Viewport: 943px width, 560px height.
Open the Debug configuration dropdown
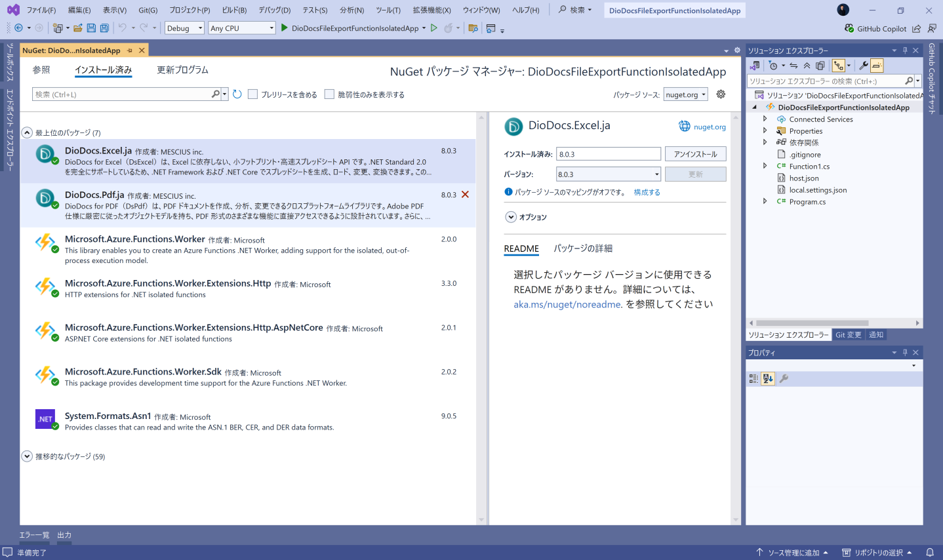(184, 28)
